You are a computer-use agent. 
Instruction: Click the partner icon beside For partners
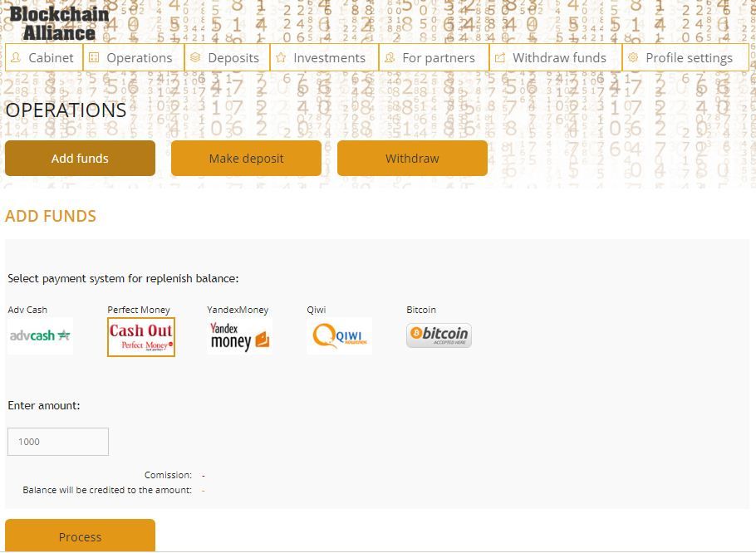click(x=390, y=58)
